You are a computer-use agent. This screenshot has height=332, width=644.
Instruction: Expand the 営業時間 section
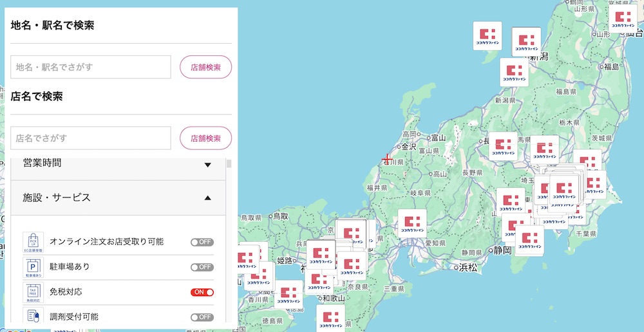(118, 164)
